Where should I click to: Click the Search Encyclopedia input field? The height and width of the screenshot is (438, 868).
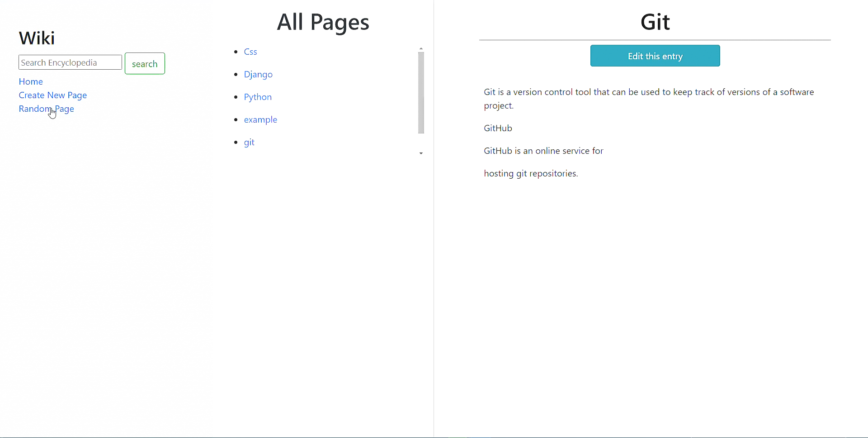70,62
